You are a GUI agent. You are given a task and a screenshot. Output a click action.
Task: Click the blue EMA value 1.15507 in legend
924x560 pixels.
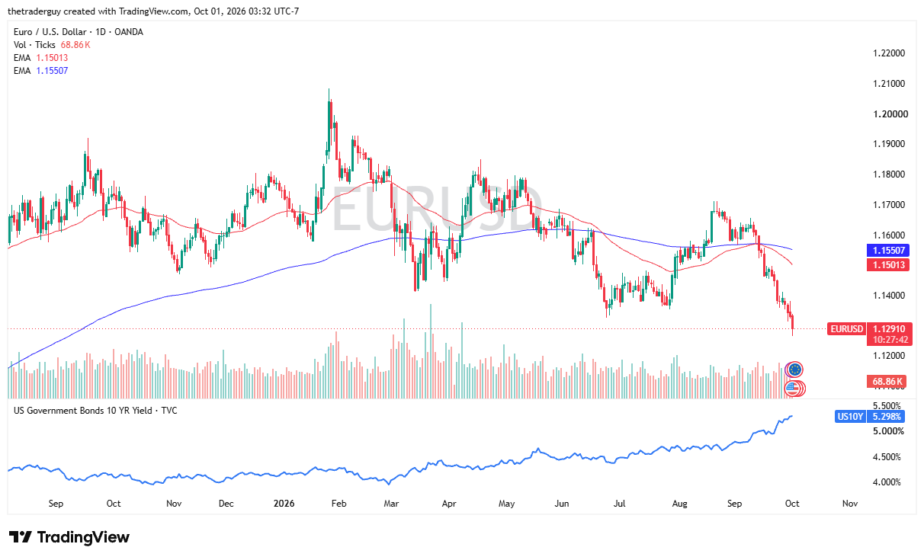click(52, 71)
